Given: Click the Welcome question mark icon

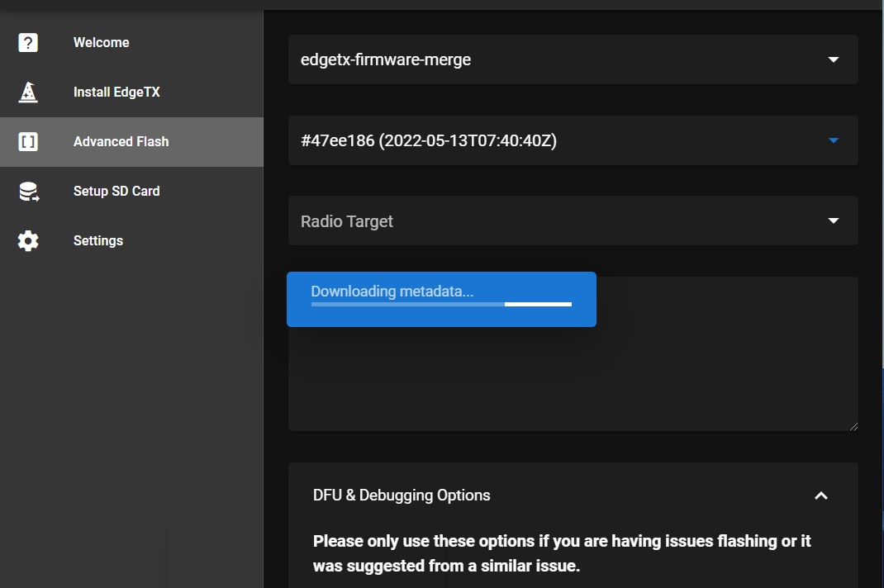Looking at the screenshot, I should click(x=28, y=43).
